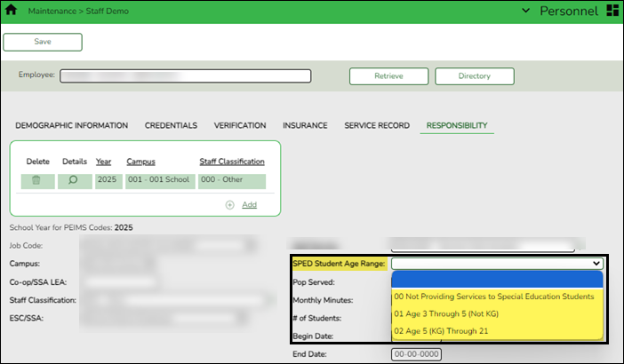Open the Credentials tab
This screenshot has width=624, height=364.
(171, 126)
